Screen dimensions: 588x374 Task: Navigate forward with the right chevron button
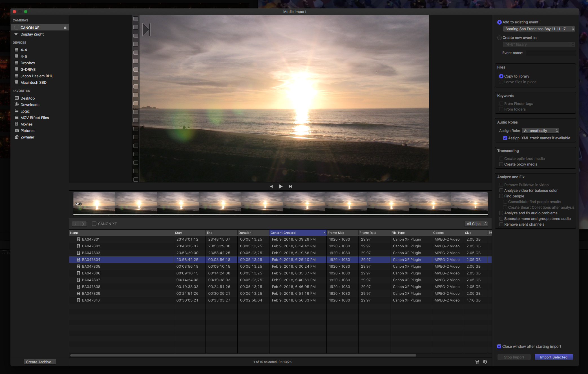tap(83, 224)
